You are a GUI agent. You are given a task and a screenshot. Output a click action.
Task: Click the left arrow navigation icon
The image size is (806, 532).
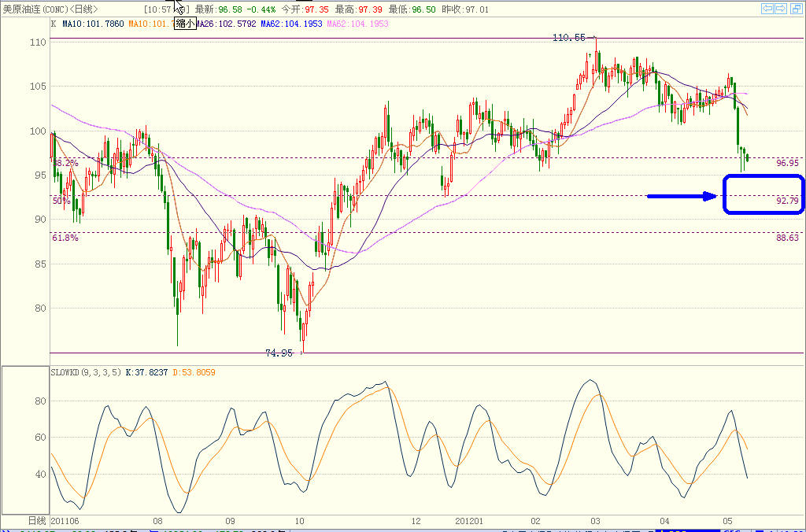[767, 8]
